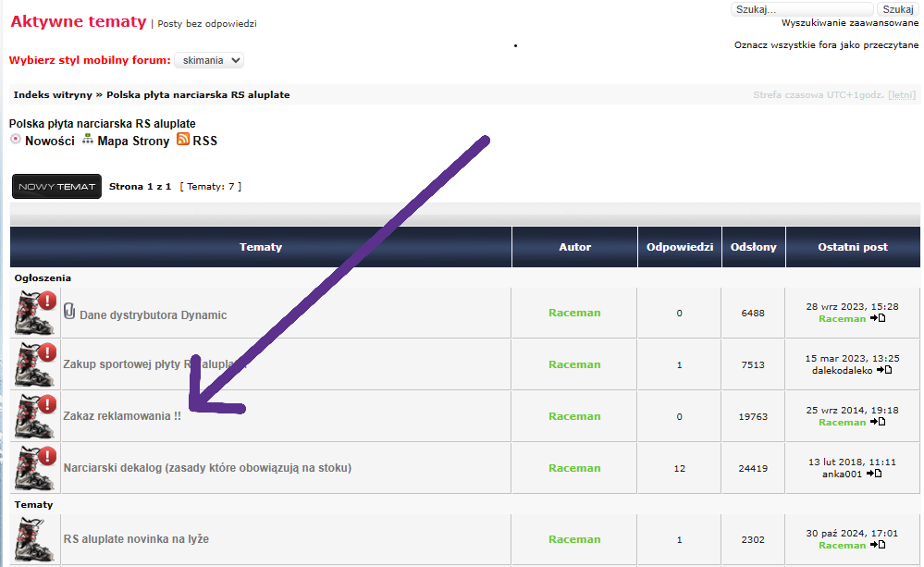Open last post icon for Dane dystrybutora Dynamic
This screenshot has width=924, height=567.
878,318
